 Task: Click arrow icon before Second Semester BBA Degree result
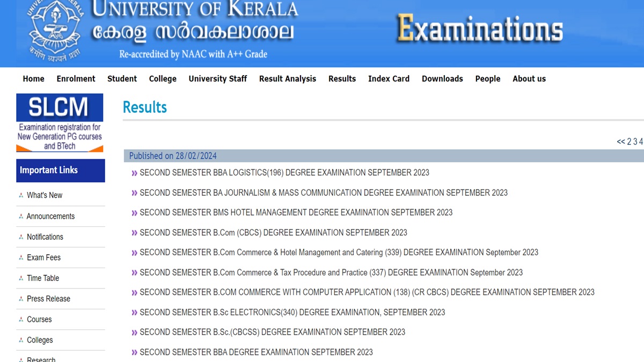(x=135, y=352)
